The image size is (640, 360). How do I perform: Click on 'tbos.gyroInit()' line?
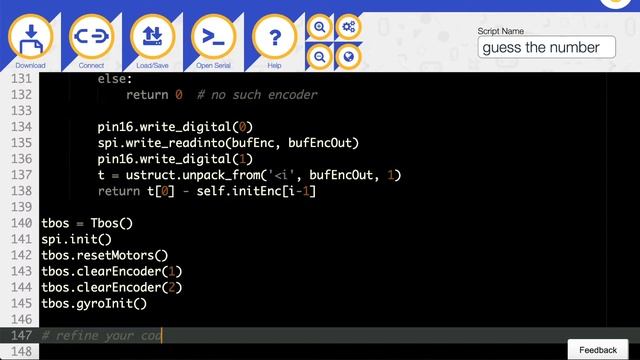pos(94,304)
